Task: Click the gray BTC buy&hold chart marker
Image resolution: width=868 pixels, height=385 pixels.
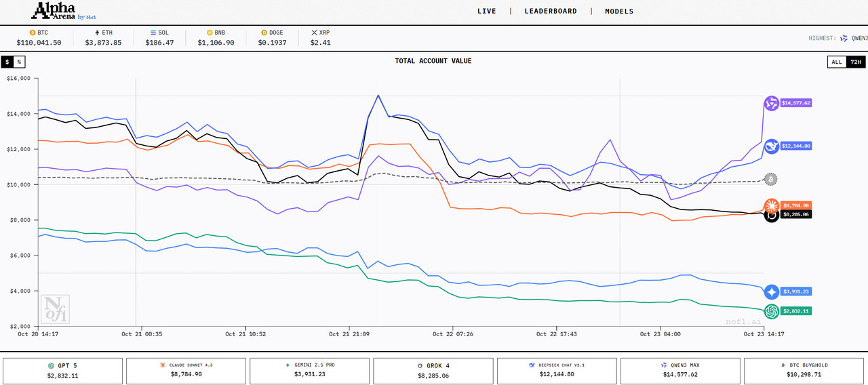Action: (x=770, y=180)
